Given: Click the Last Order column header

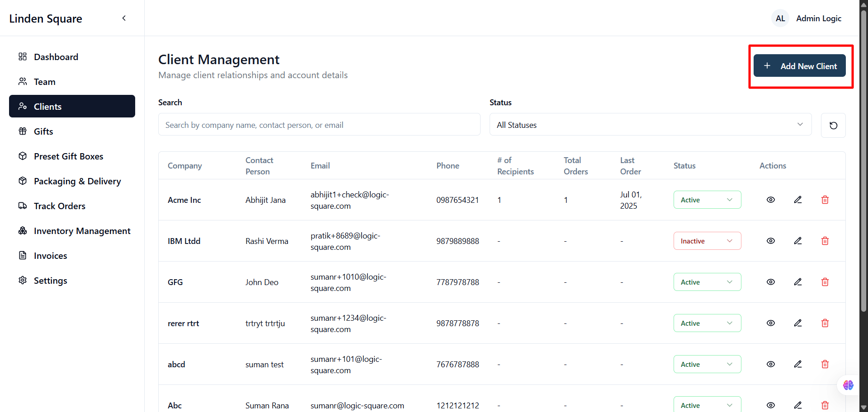Looking at the screenshot, I should [630, 166].
